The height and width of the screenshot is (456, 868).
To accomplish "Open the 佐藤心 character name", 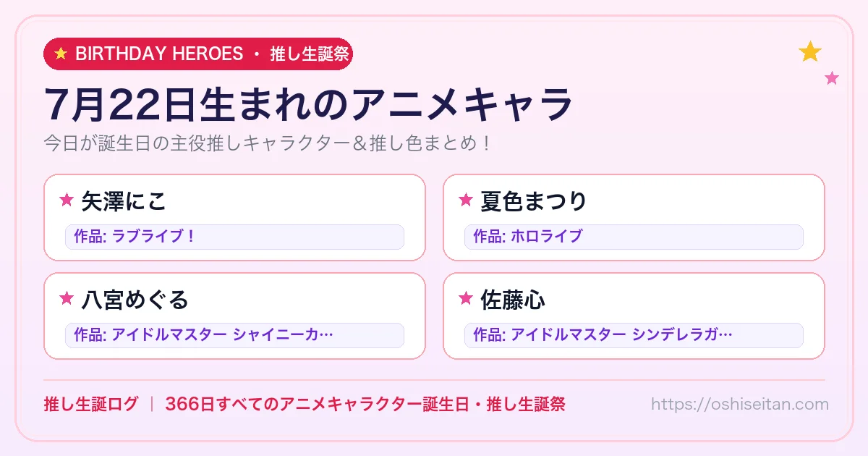I will click(x=513, y=299).
